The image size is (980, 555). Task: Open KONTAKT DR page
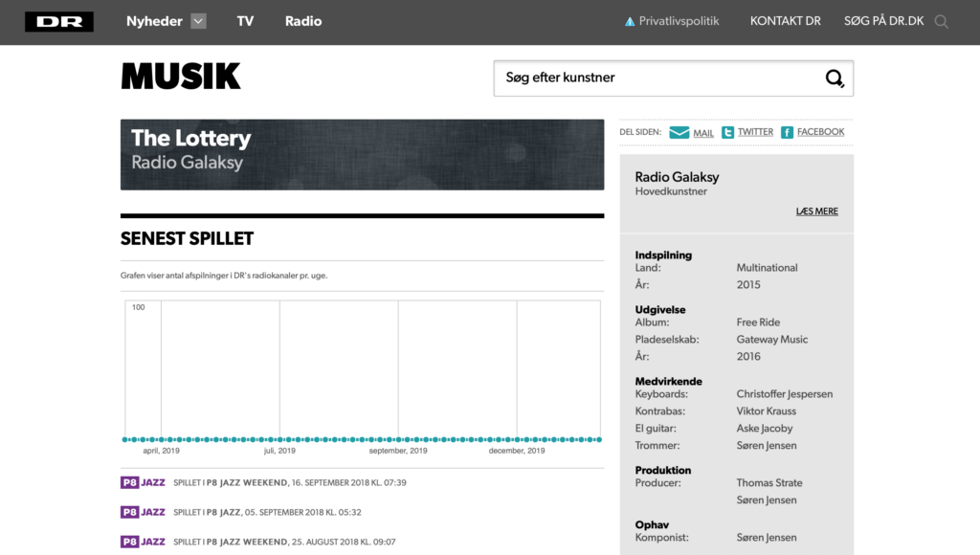(x=785, y=21)
